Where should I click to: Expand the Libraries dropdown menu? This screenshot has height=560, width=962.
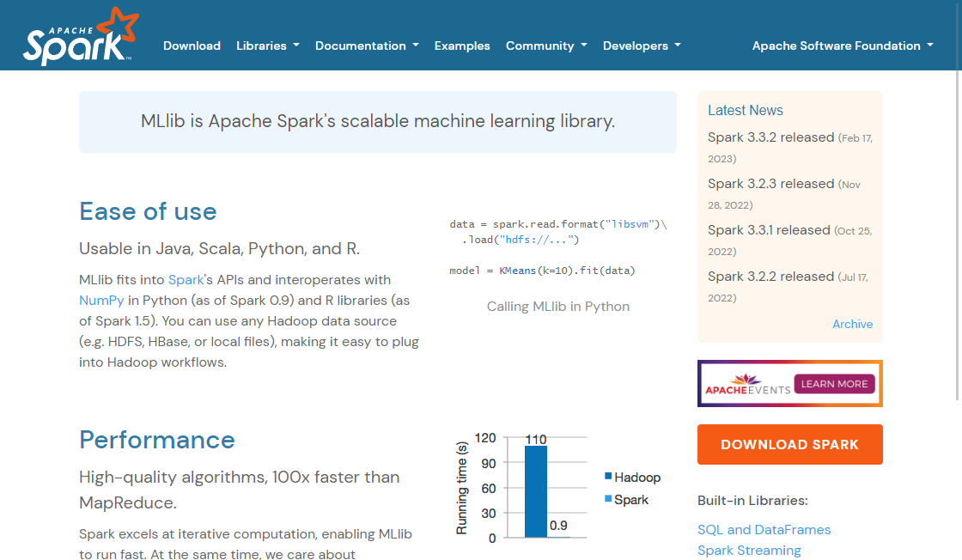[267, 46]
